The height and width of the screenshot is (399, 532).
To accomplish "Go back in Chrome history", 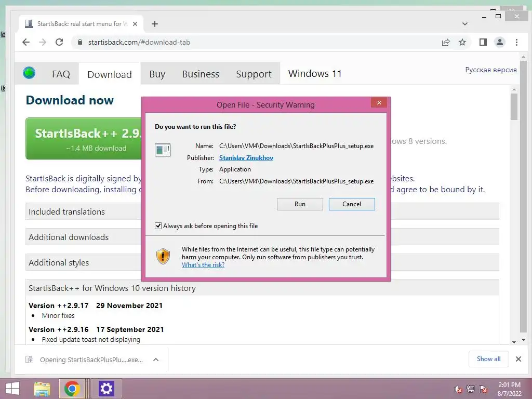I will point(26,42).
